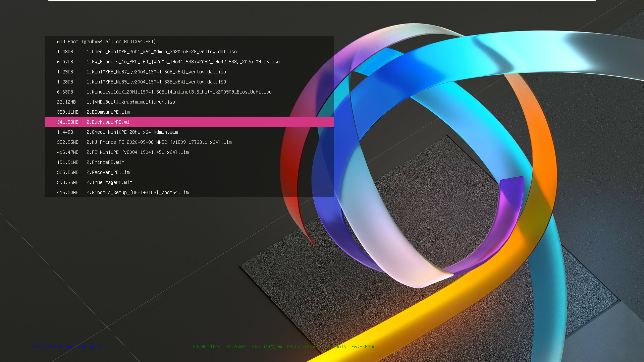Select Windows_10_K_20H1 14in1 Bios_Uefi.iso
Screen dimensions: 644x362
click(x=189, y=92)
